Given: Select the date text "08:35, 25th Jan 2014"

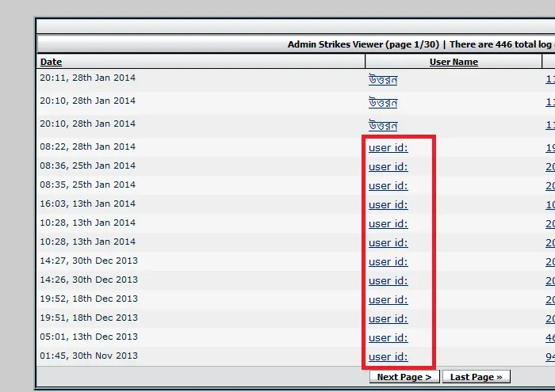Looking at the screenshot, I should [87, 185].
